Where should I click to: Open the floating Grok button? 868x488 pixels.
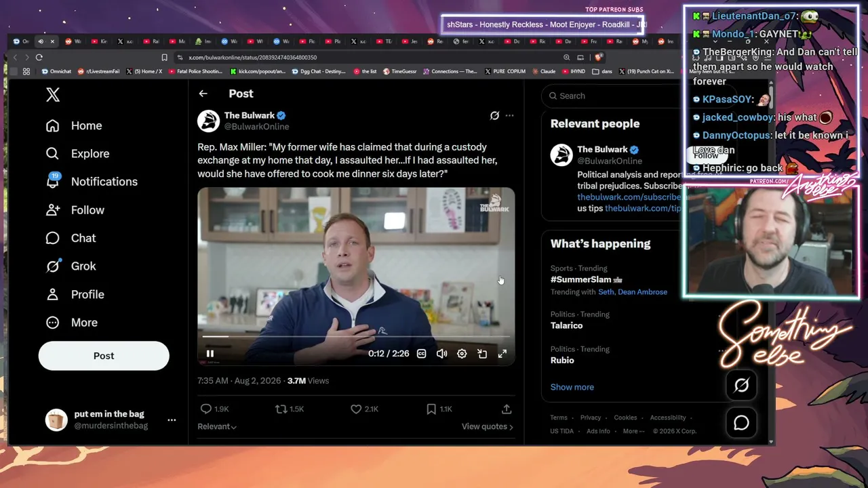point(741,386)
